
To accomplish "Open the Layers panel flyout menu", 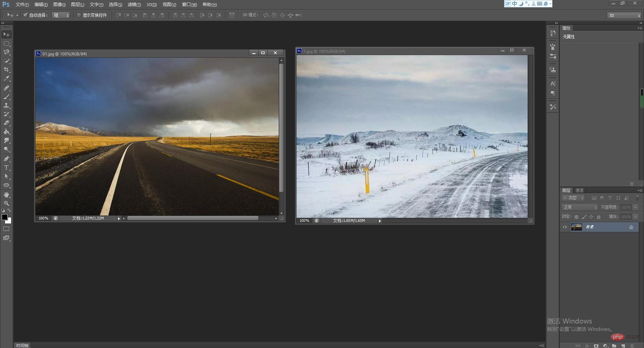I will (640, 191).
